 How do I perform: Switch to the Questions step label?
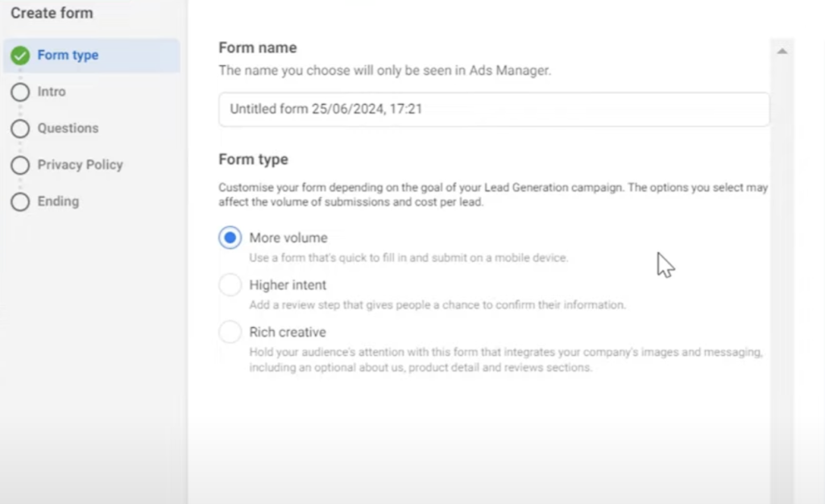(68, 128)
